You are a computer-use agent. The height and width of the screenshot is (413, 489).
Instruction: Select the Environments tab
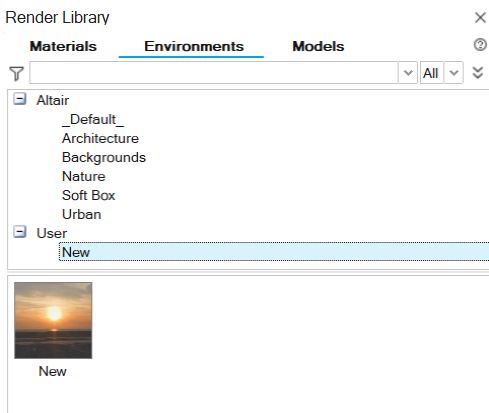coord(194,46)
